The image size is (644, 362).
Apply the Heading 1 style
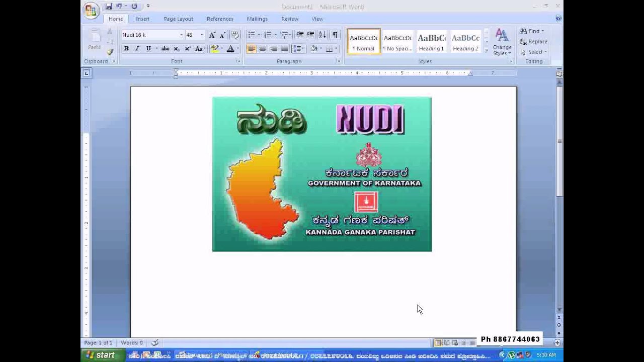tap(431, 41)
